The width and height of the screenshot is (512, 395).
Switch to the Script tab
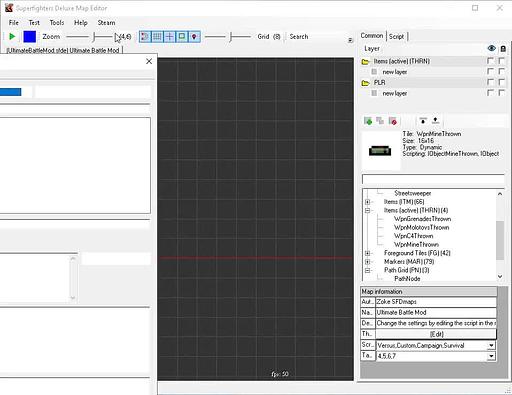click(396, 36)
